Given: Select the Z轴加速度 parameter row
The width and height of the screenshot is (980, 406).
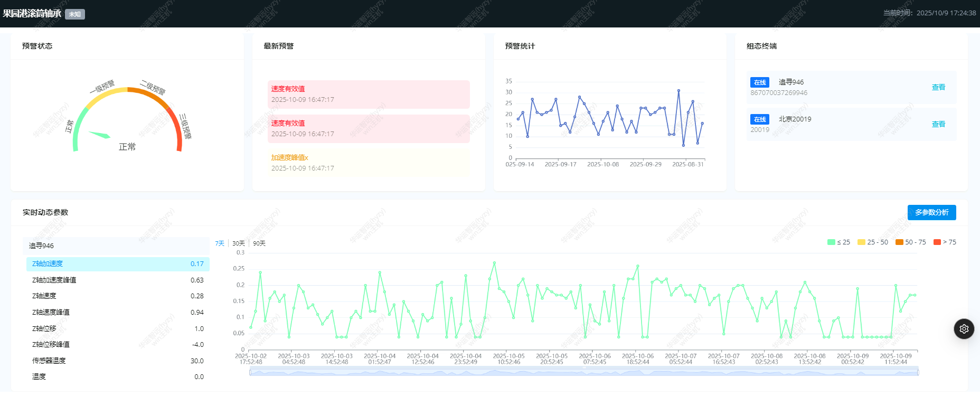Looking at the screenshot, I should click(x=117, y=264).
